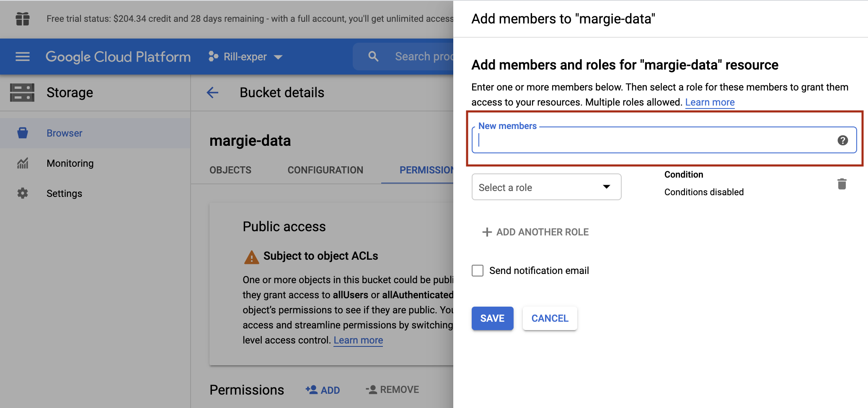868x408 pixels.
Task: Click the orange warning triangle icon
Action: coord(251,257)
